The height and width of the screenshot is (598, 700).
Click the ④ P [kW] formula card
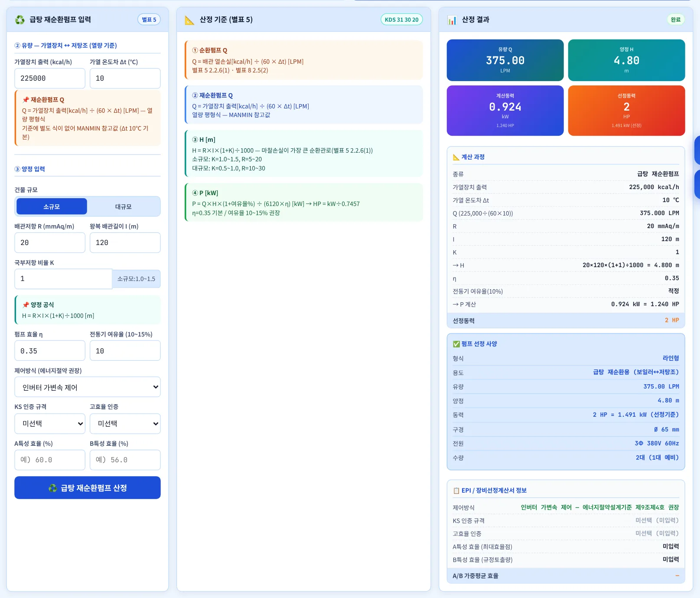coord(304,203)
